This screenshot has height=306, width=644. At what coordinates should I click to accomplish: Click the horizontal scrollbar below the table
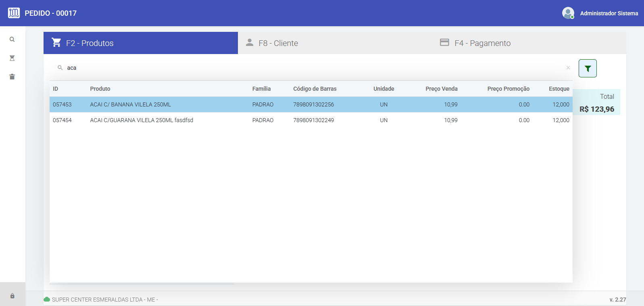coord(141,284)
